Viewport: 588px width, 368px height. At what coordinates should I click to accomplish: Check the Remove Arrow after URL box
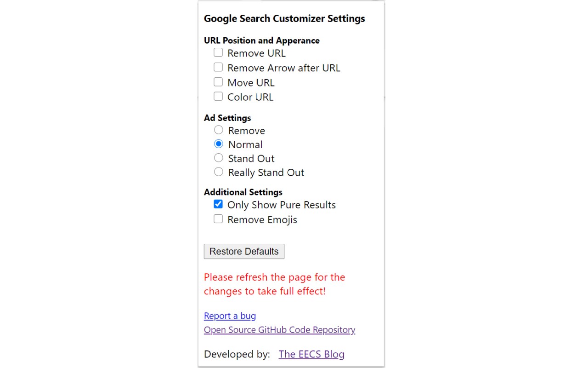(x=218, y=67)
